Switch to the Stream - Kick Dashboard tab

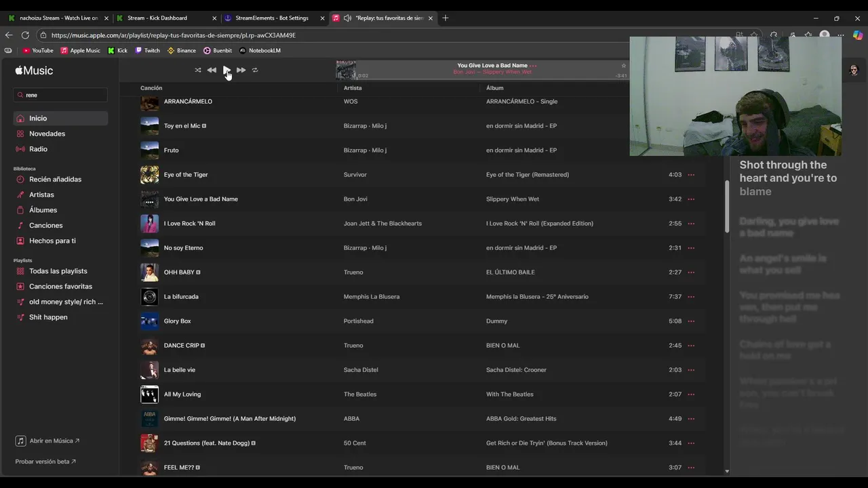pyautogui.click(x=166, y=18)
